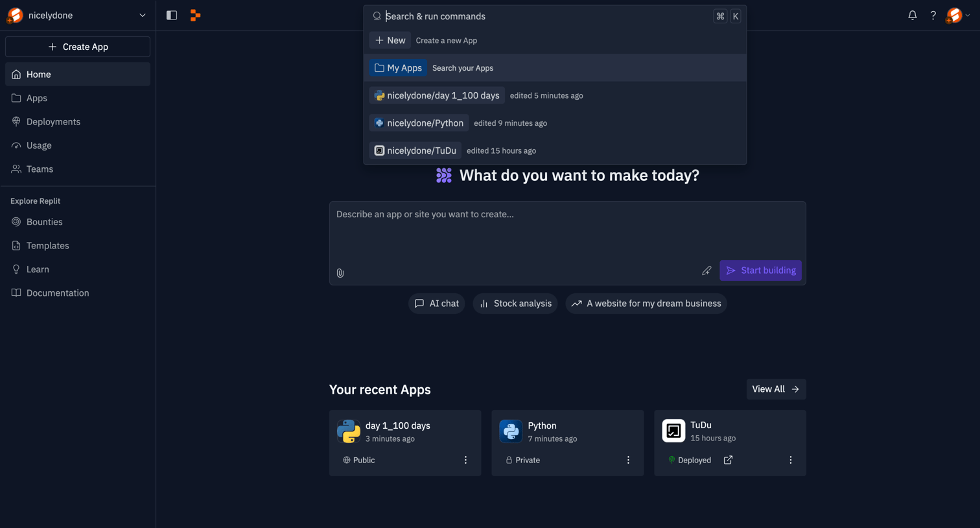The width and height of the screenshot is (980, 528).
Task: Open the Python app card
Action: [568, 443]
